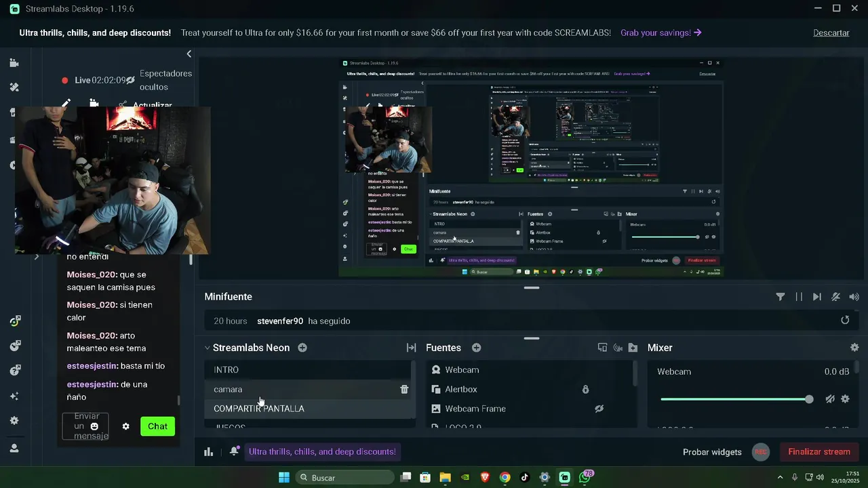Toggle hidden viewers count eye icon
This screenshot has height=488, width=868.
130,80
